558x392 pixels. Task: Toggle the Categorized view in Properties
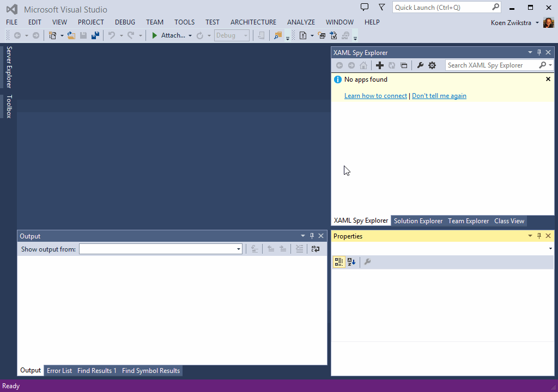click(x=339, y=262)
